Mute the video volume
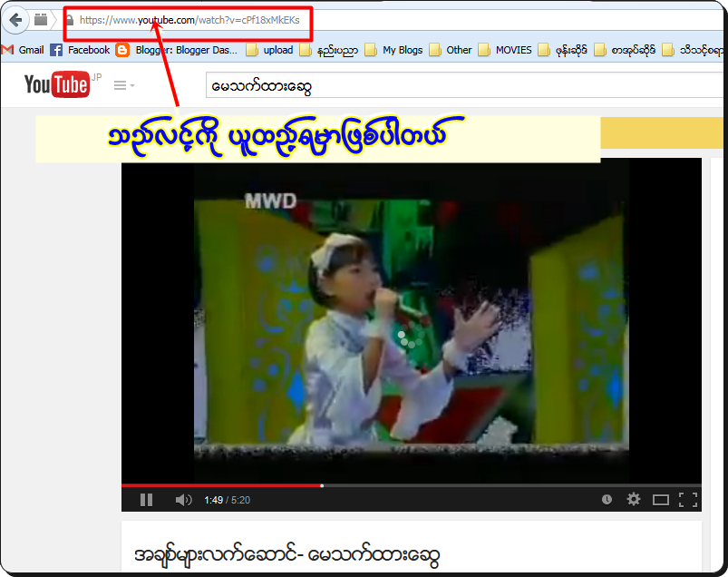 183,500
